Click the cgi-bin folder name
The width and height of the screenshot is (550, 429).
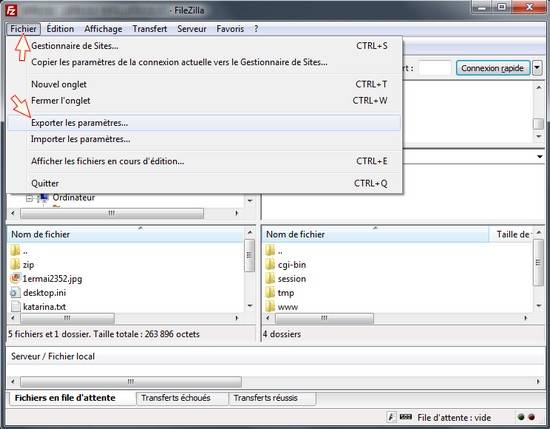(x=292, y=265)
